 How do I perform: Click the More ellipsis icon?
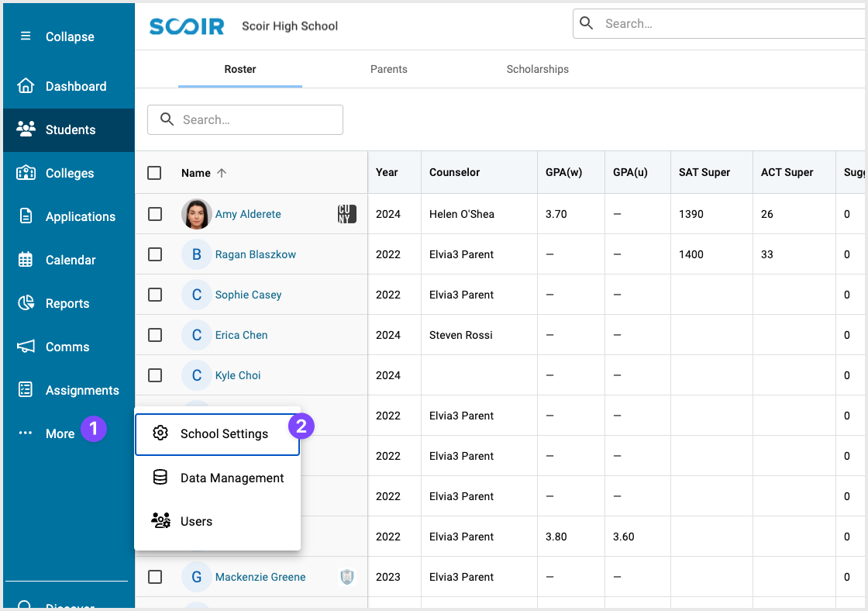coord(26,433)
